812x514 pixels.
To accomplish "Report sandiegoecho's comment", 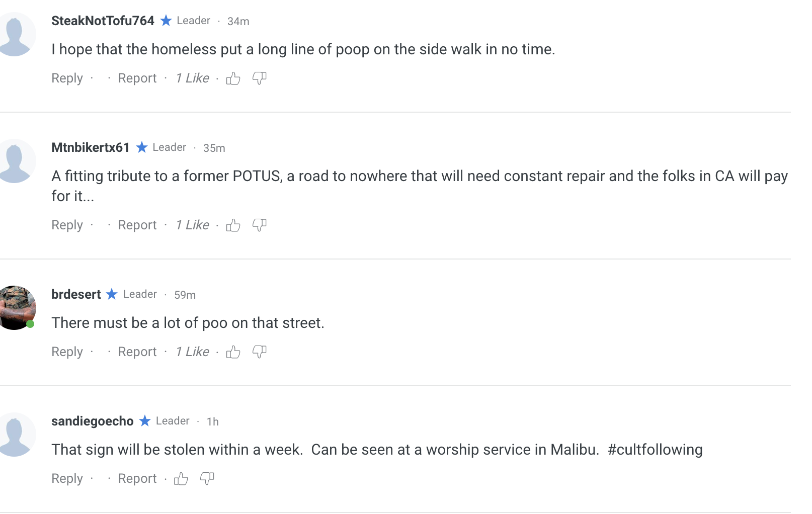I will tap(137, 479).
